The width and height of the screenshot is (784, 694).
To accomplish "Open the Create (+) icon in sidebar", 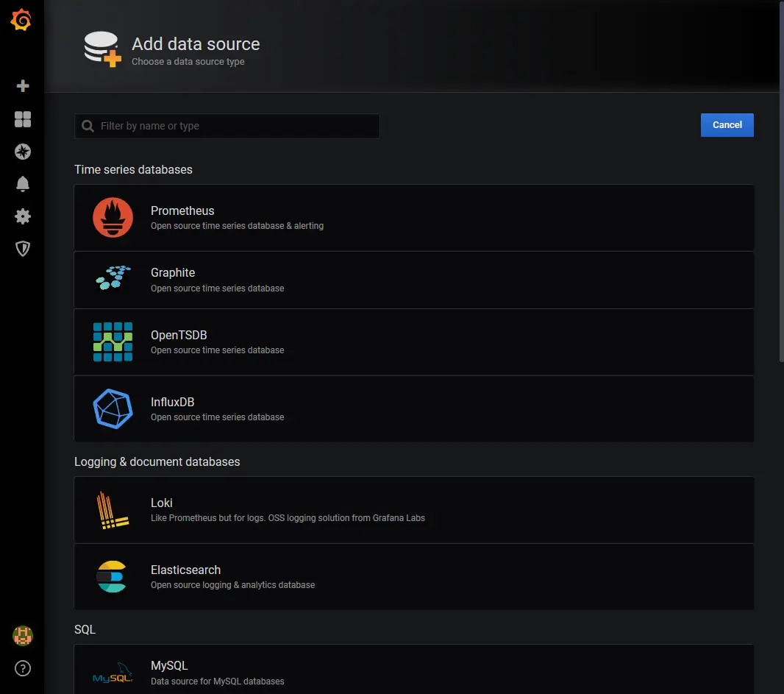I will tap(21, 86).
